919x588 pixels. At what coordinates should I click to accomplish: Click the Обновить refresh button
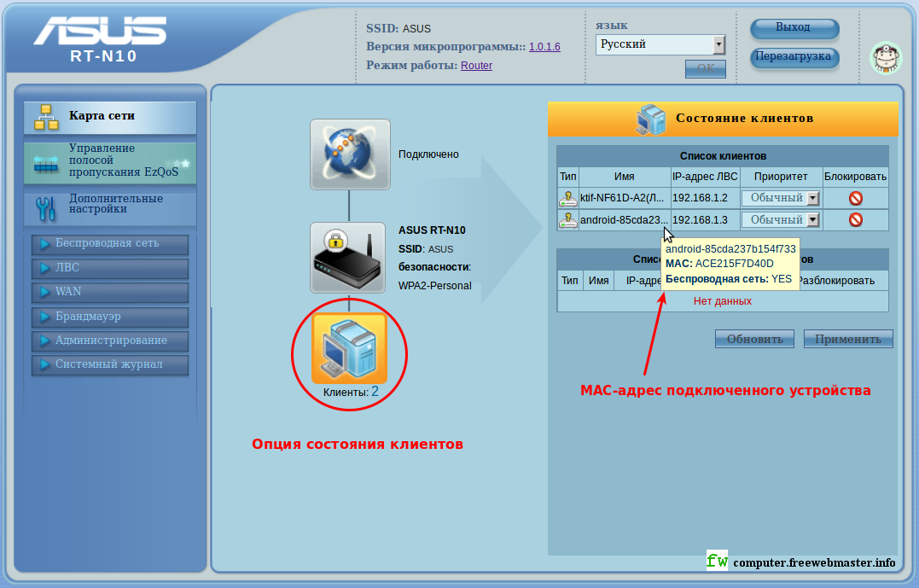(x=755, y=339)
